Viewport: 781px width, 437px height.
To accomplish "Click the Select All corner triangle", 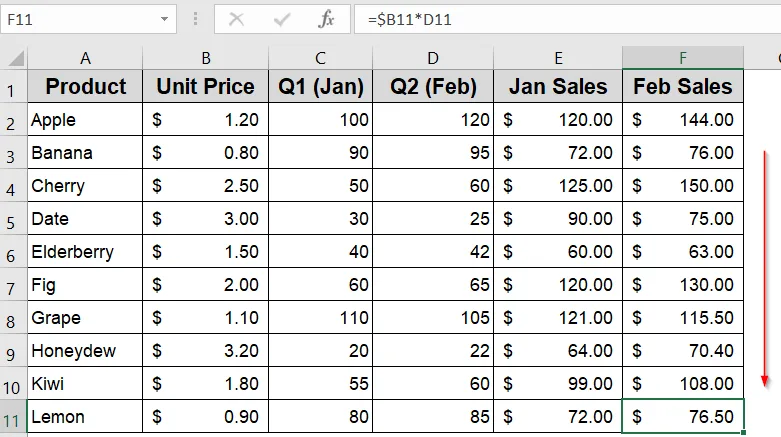I will point(15,58).
